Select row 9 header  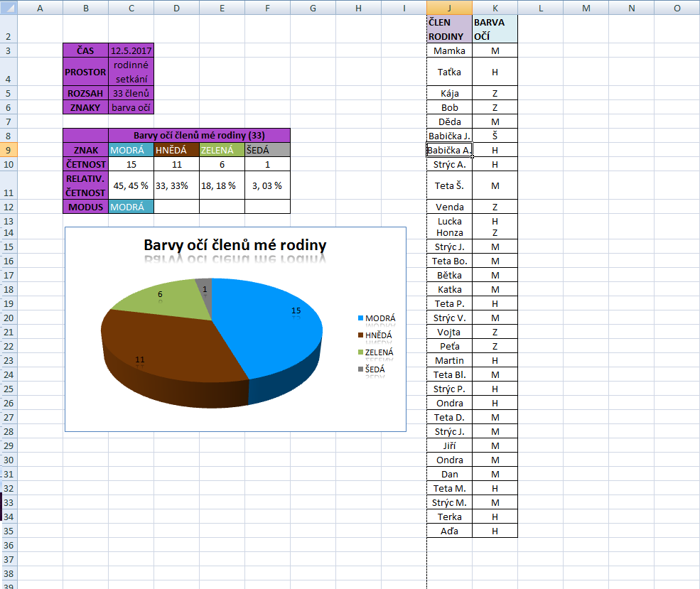click(x=8, y=149)
